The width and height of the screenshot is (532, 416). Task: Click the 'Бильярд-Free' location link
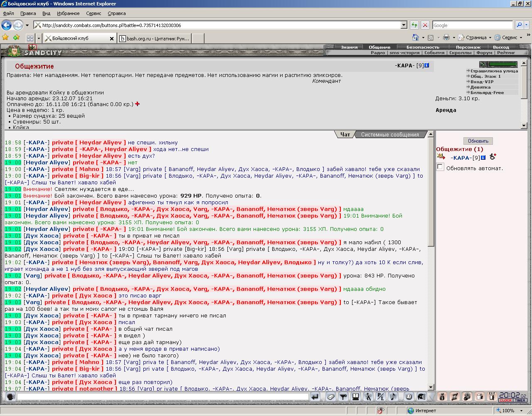pos(487,93)
